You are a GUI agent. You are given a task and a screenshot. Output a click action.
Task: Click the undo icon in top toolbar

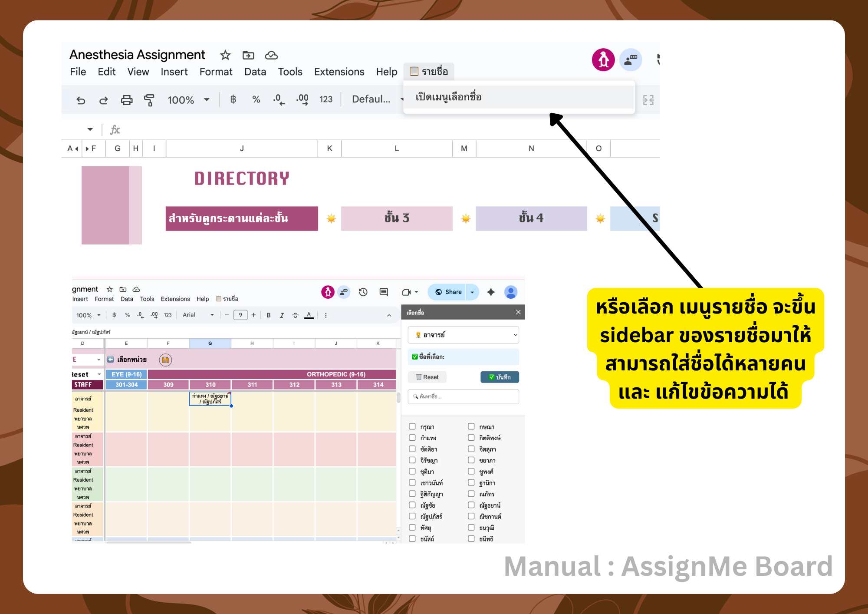(x=81, y=100)
